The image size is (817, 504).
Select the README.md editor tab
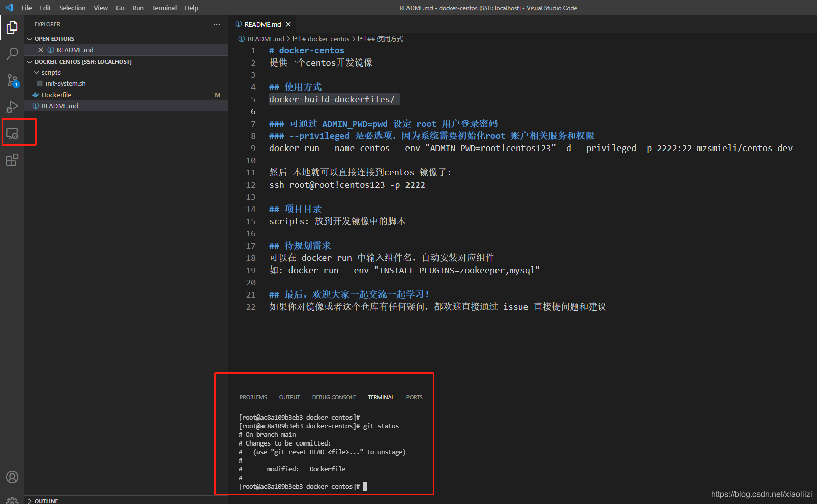point(262,24)
